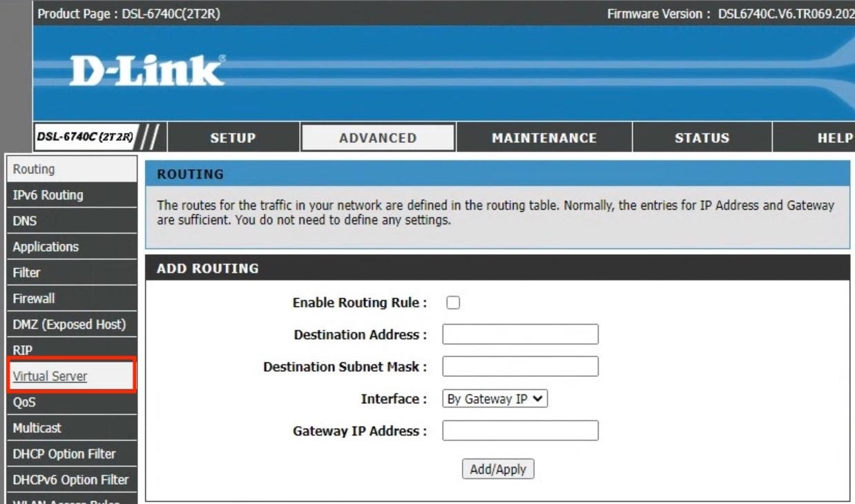Click the Gateway IP Address input

coord(520,431)
